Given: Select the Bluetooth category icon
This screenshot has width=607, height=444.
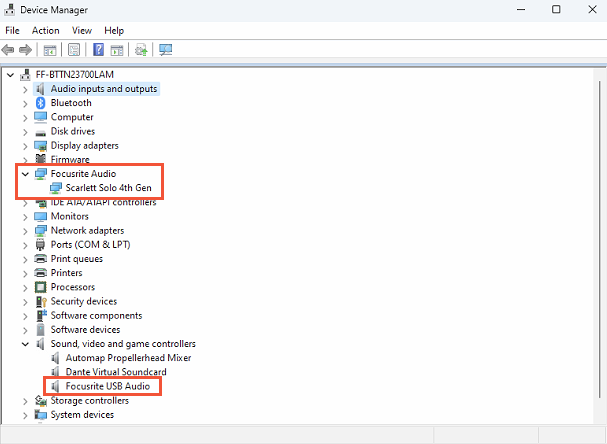Looking at the screenshot, I should (41, 103).
